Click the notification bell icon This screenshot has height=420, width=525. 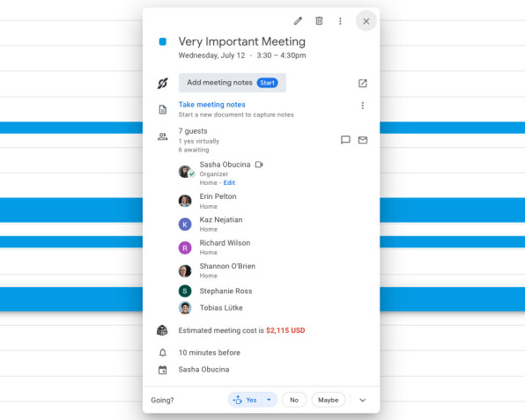[x=163, y=352]
